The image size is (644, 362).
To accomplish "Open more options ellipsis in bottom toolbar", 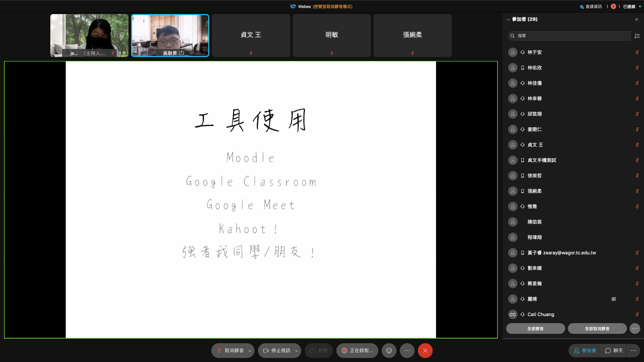I will 407,351.
